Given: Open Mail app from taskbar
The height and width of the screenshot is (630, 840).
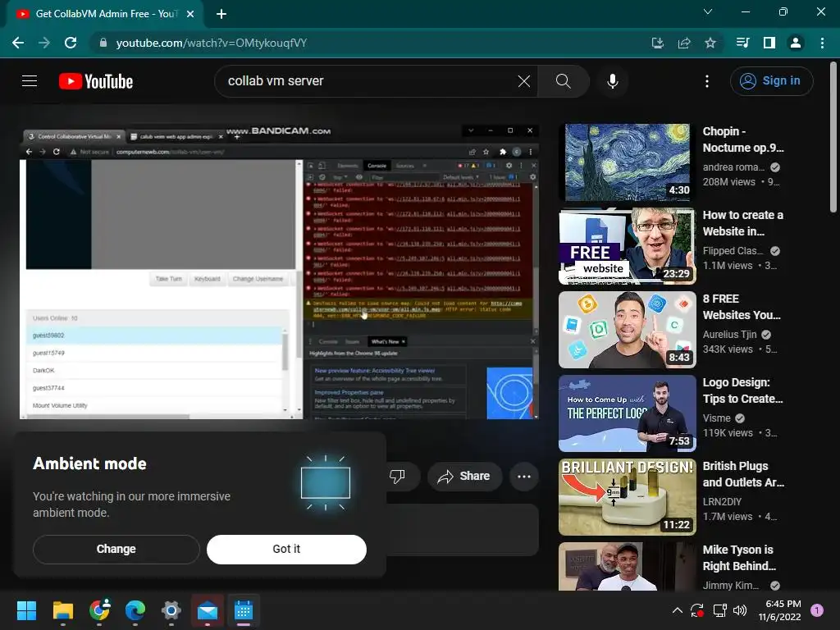Looking at the screenshot, I should 208,610.
